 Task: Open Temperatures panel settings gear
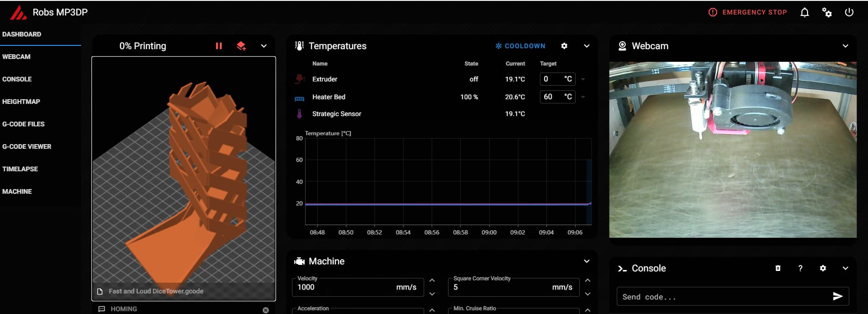(x=564, y=46)
